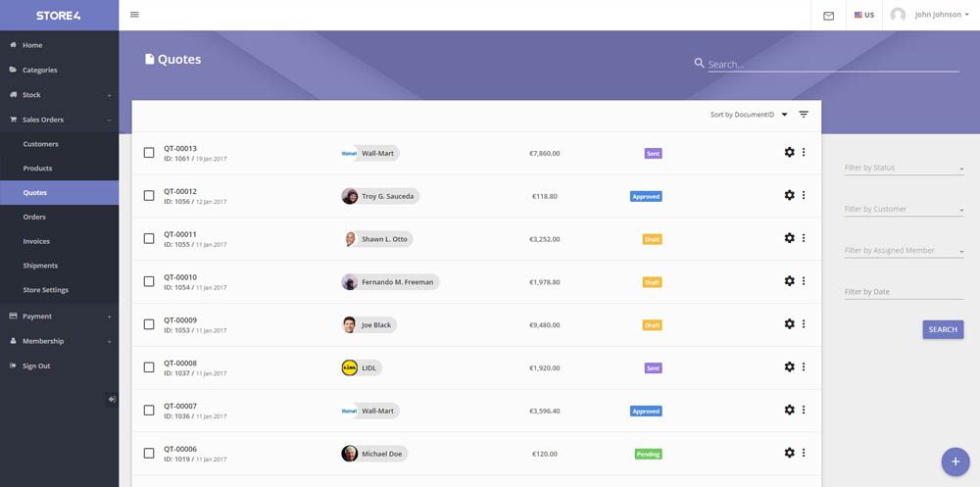Viewport: 980px width, 487px height.
Task: Open the Filter by Customer dropdown
Action: point(904,209)
